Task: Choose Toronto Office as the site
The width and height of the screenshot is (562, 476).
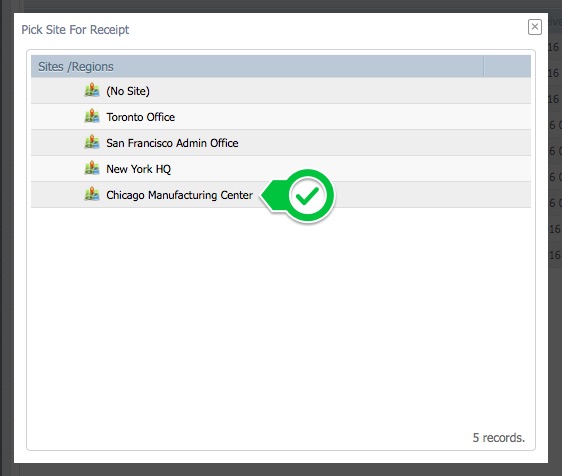Action: coord(281,117)
